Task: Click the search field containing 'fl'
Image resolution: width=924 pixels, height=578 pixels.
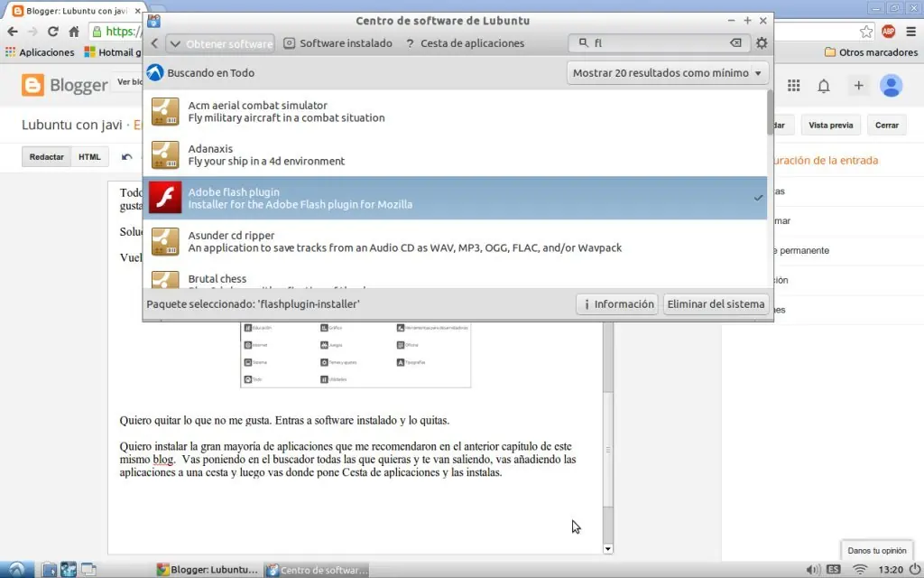Action: tap(660, 43)
